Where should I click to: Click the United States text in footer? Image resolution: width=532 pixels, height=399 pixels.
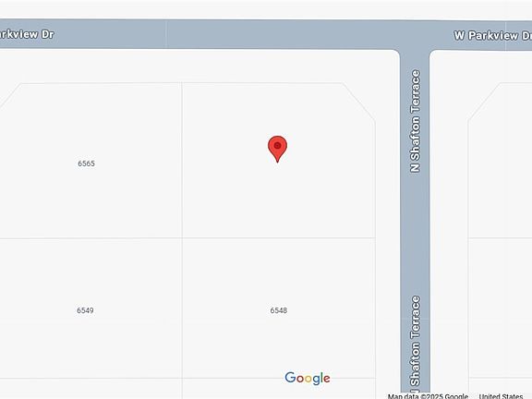coord(501,396)
